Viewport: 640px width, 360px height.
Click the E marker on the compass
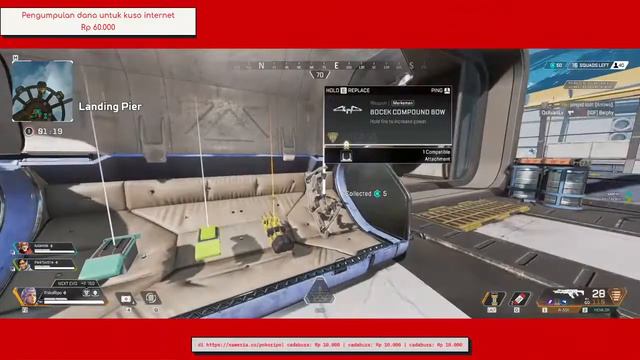coord(336,66)
